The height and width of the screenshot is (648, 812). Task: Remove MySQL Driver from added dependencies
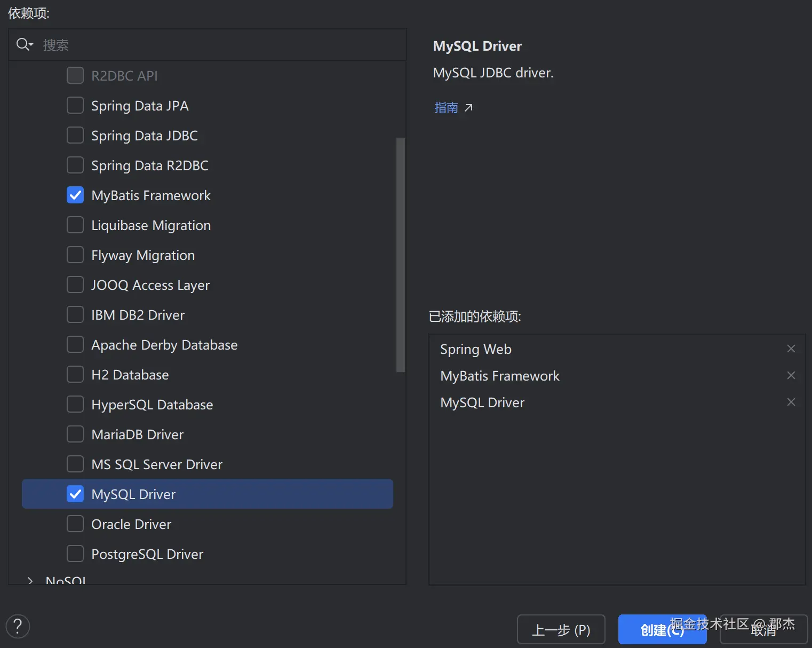point(791,402)
